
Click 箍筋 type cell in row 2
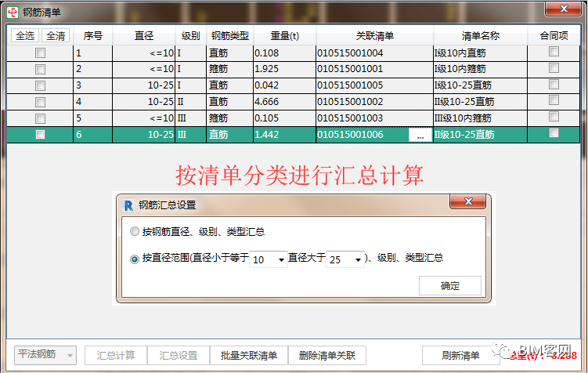[230, 70]
